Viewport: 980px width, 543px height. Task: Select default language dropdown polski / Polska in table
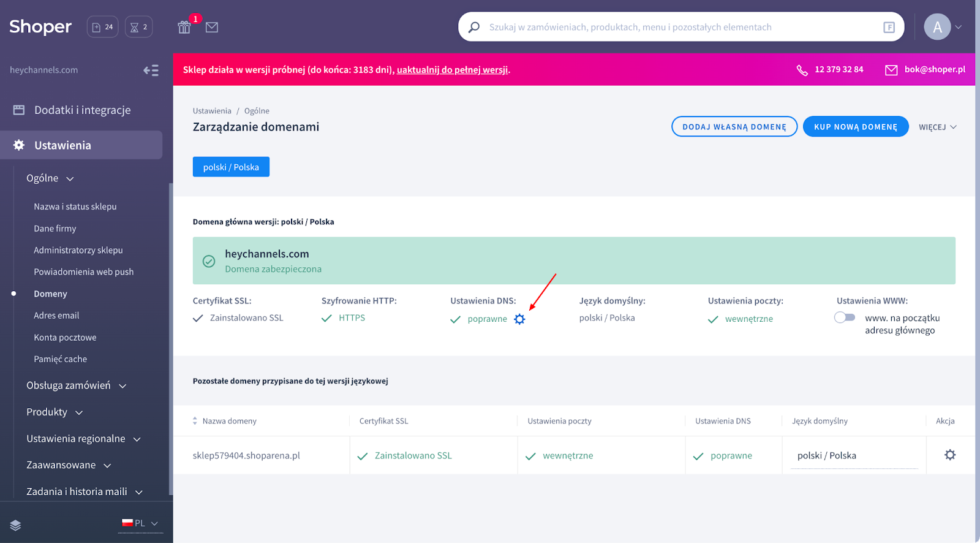854,456
